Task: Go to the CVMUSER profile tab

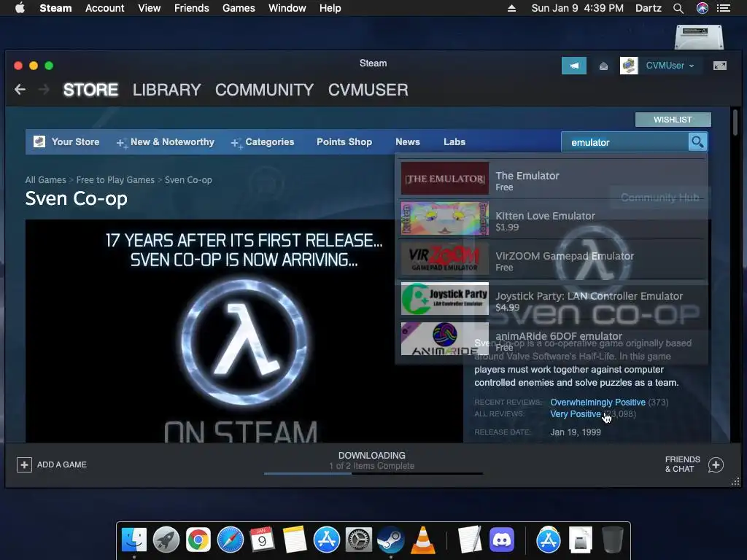Action: (x=368, y=90)
